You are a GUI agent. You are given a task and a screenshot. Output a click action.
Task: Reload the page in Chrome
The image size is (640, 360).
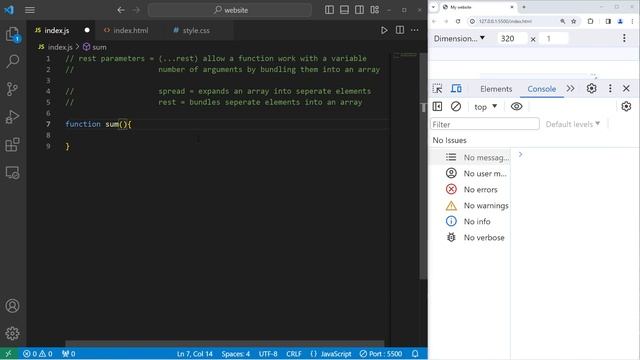click(458, 21)
